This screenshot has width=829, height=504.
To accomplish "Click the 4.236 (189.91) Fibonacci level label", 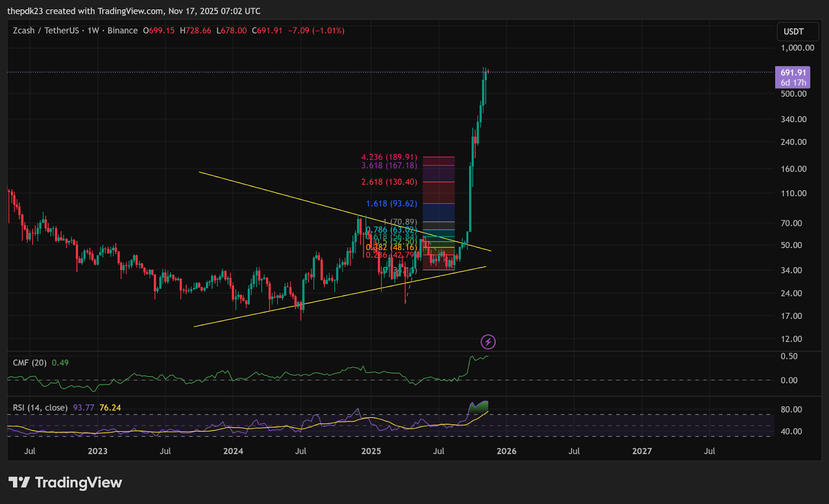I will coord(389,157).
